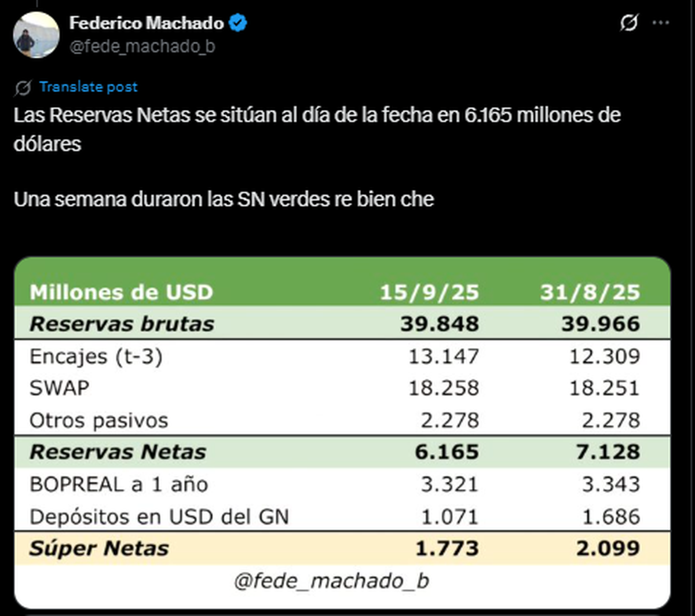The height and width of the screenshot is (616, 695).
Task: Click the Translate post link
Action: pyautogui.click(x=89, y=87)
